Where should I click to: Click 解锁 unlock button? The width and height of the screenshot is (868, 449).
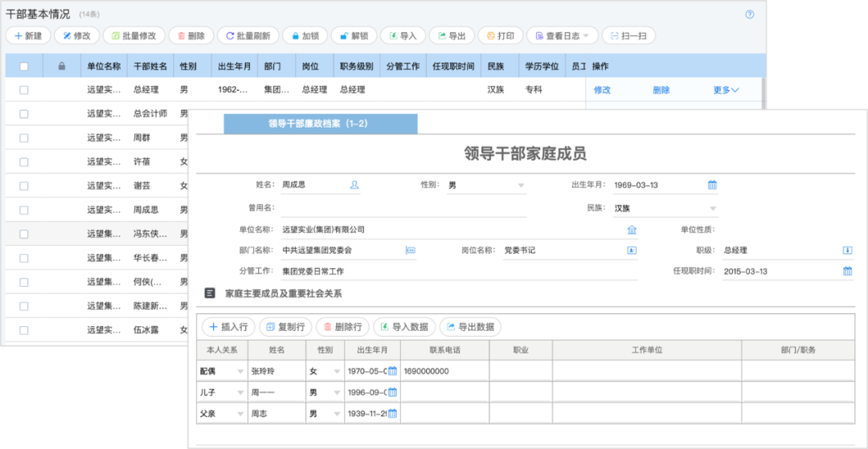point(354,35)
